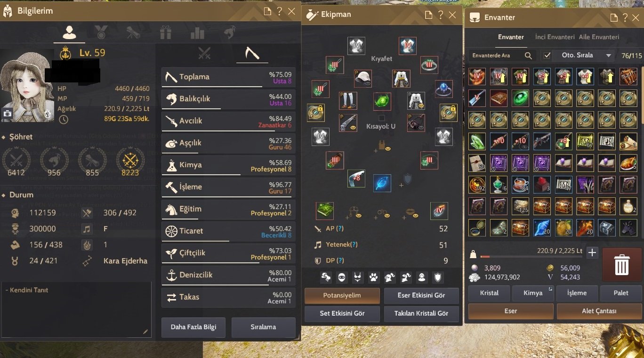644x358 pixels.
Task: Click the plus icon to expand weight limit
Action: point(592,253)
